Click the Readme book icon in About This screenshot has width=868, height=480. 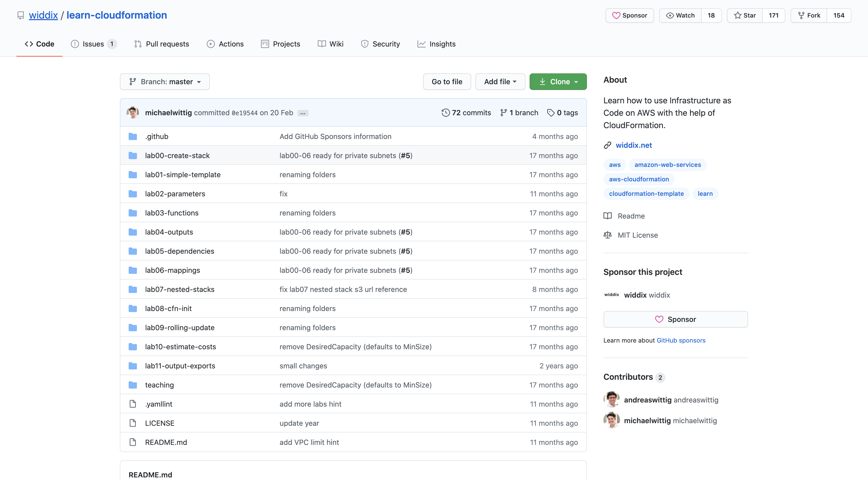click(608, 216)
